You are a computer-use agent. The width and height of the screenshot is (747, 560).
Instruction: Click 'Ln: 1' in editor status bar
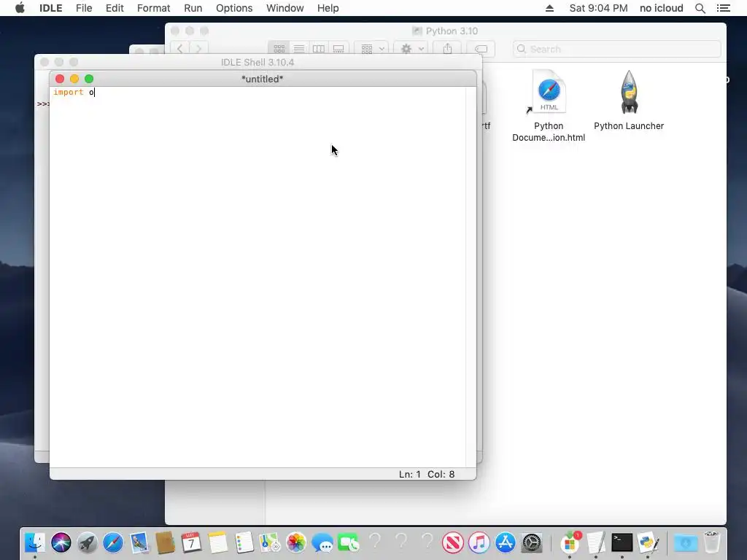410,474
